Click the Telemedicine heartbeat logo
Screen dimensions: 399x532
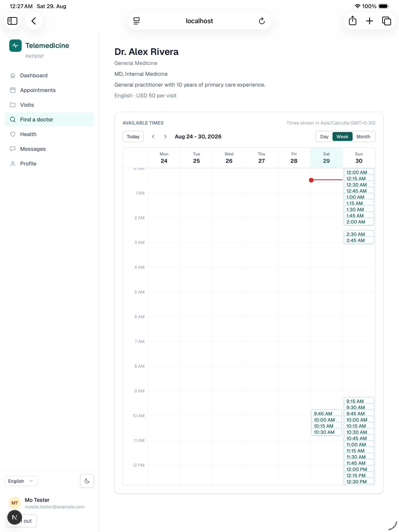click(15, 45)
